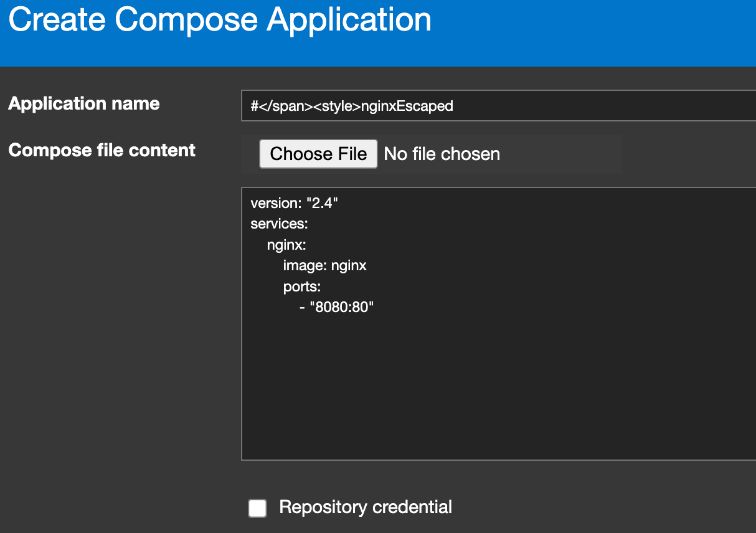Click the nginx: service entry
This screenshot has width=756, height=533.
coord(286,245)
